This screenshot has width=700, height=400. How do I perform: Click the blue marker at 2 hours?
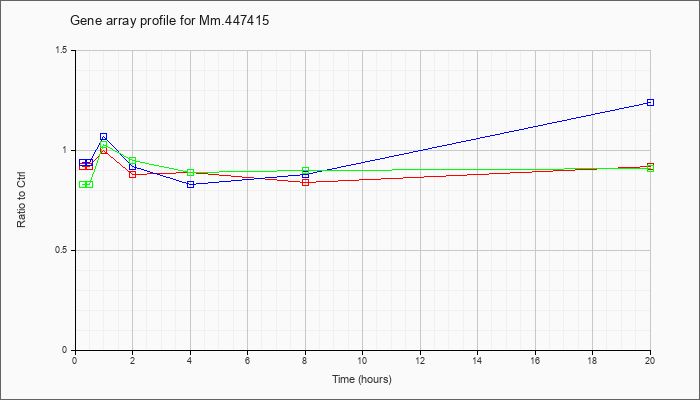[133, 167]
